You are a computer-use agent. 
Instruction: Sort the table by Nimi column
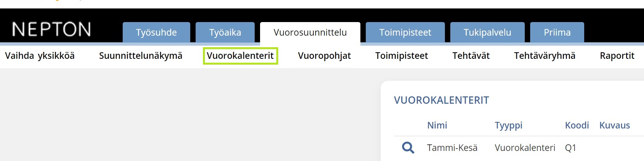coord(437,125)
